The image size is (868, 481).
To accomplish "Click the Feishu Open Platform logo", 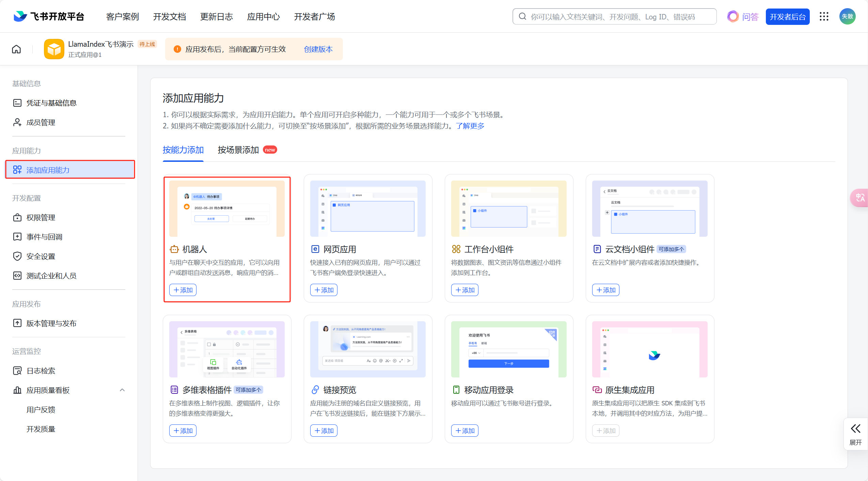I will (x=49, y=16).
